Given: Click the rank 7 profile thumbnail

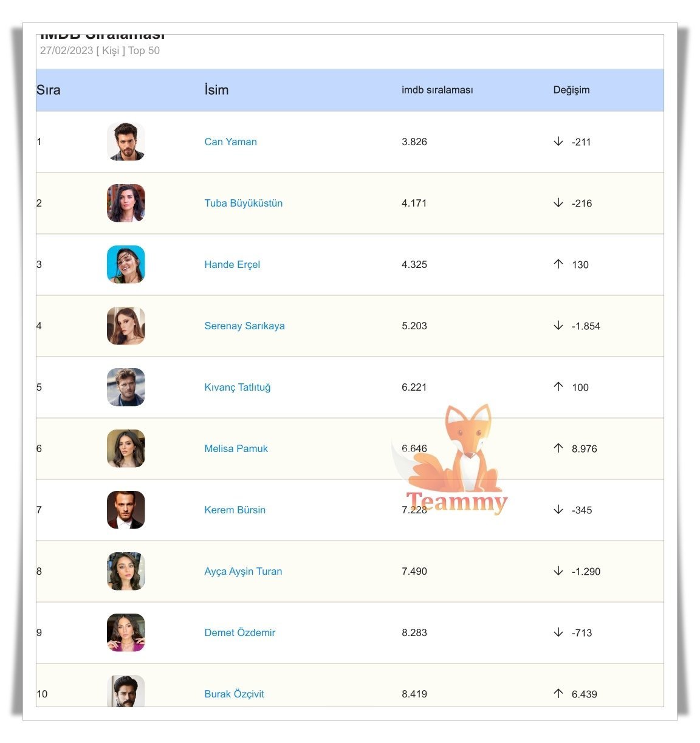Looking at the screenshot, I should pos(126,510).
